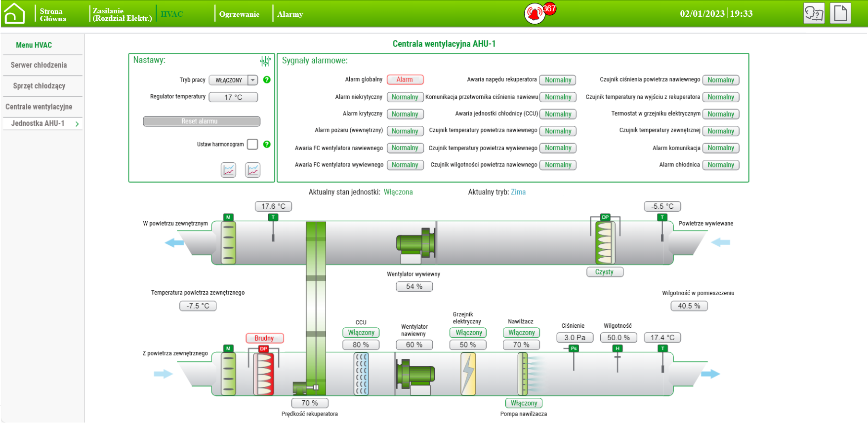This screenshot has width=868, height=424.
Task: Toggle Grzejnik elektryczny Włączony status
Action: 468,333
